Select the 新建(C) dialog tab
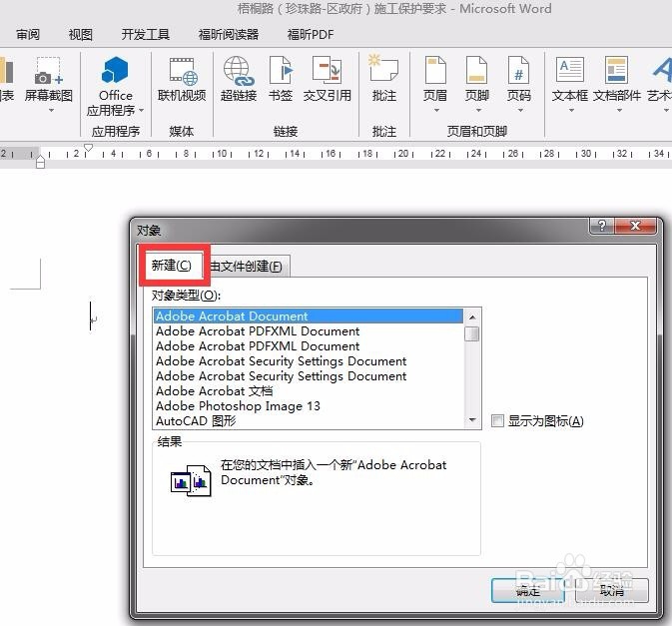Viewport: 672px width, 626px height. click(172, 266)
